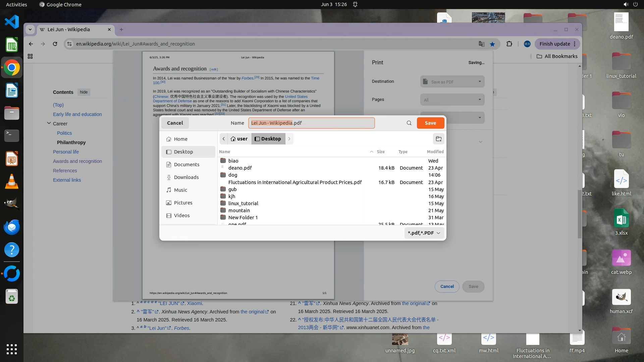
Task: Open the Destination Save as PDF dropdown
Action: click(x=452, y=81)
